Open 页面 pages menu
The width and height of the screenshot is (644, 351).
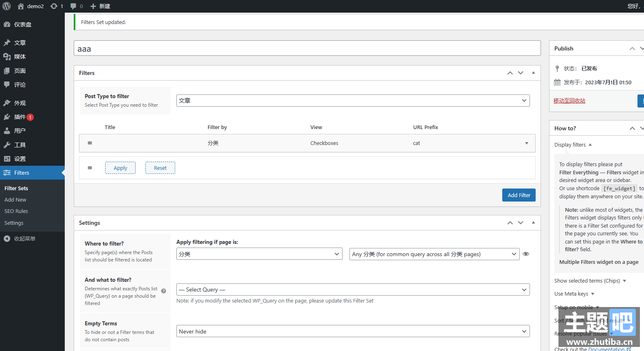[x=32, y=71]
